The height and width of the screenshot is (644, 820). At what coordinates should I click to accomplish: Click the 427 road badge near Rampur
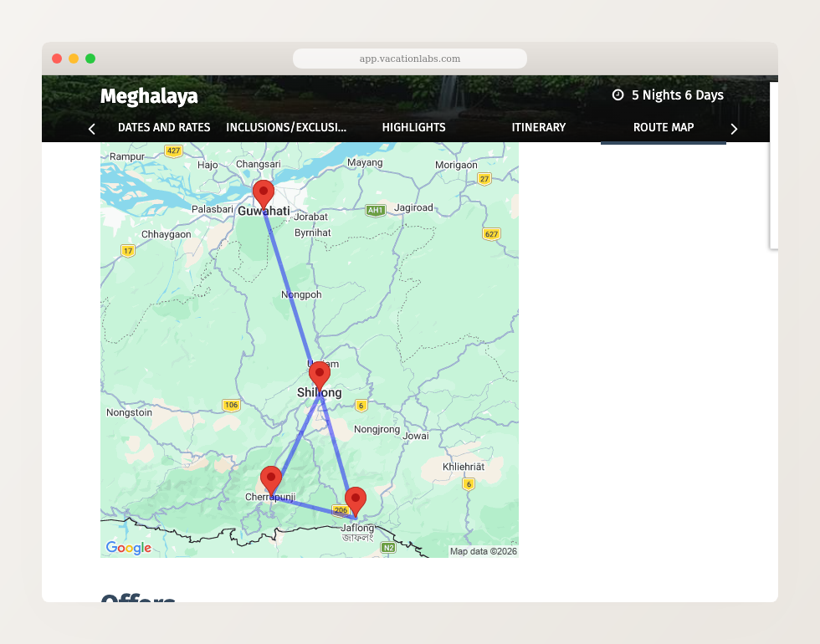(173, 151)
